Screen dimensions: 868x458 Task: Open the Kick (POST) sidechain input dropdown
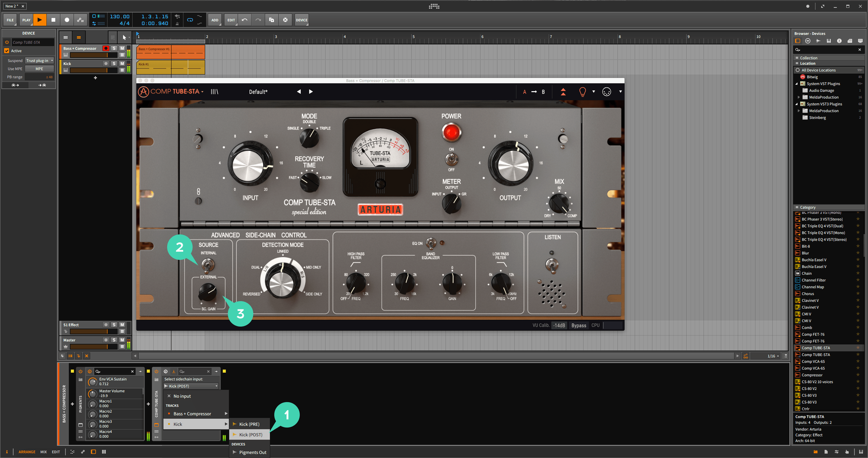pos(192,386)
